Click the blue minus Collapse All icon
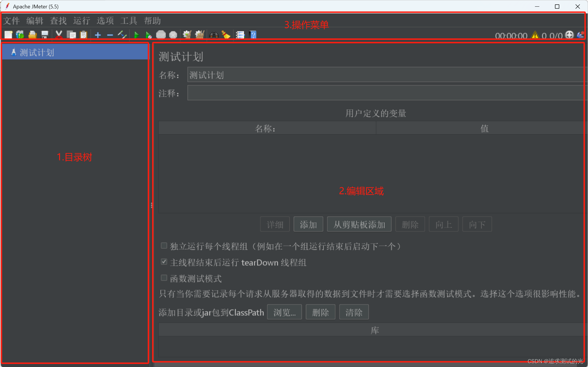Image resolution: width=588 pixels, height=367 pixels. tap(110, 35)
